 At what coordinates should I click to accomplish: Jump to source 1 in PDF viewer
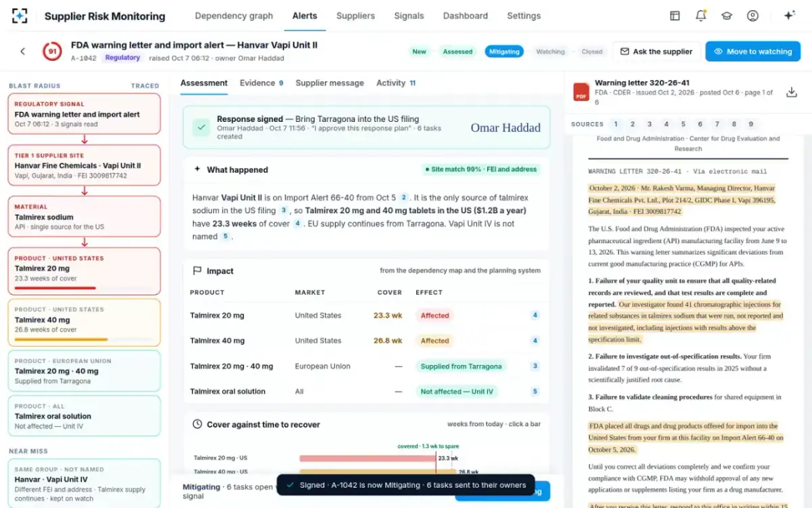pos(615,124)
